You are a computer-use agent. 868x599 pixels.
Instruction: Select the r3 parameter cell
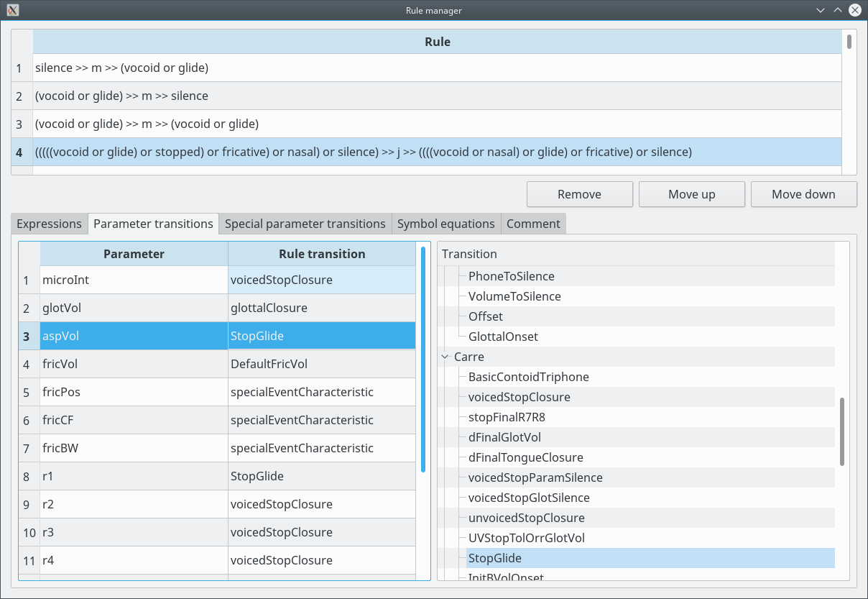[134, 532]
